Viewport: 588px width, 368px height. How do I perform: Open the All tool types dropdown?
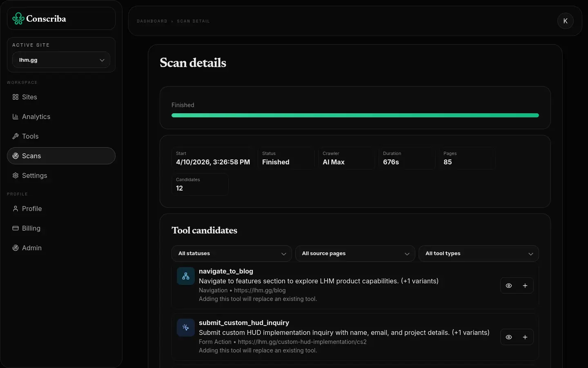tap(479, 254)
